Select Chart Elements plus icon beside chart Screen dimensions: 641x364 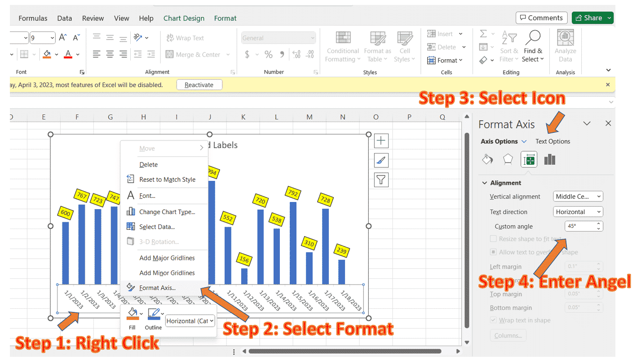coord(380,140)
